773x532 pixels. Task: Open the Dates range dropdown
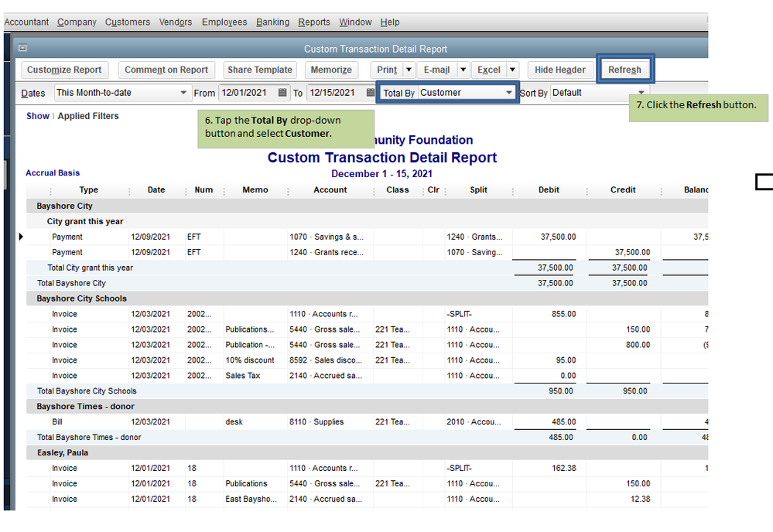coord(183,93)
